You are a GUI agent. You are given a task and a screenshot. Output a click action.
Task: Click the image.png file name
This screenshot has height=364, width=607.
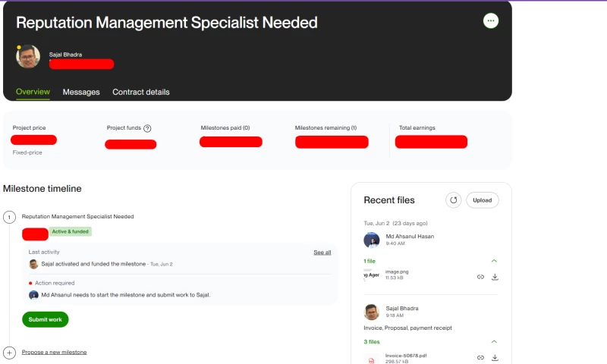[397, 271]
